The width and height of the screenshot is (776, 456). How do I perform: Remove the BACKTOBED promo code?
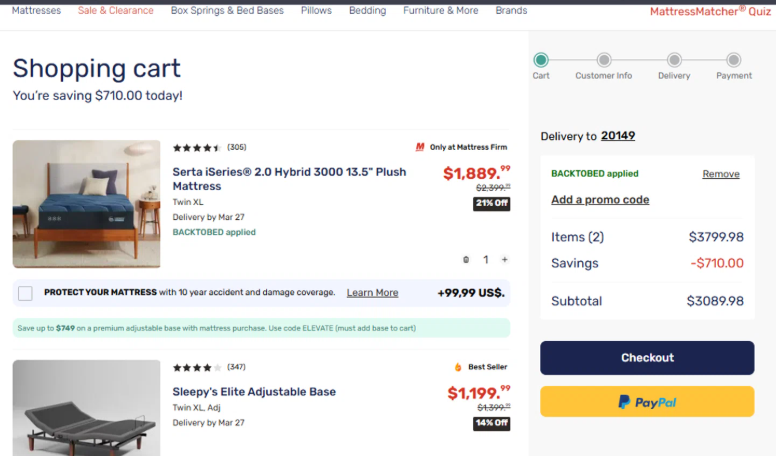pos(721,174)
